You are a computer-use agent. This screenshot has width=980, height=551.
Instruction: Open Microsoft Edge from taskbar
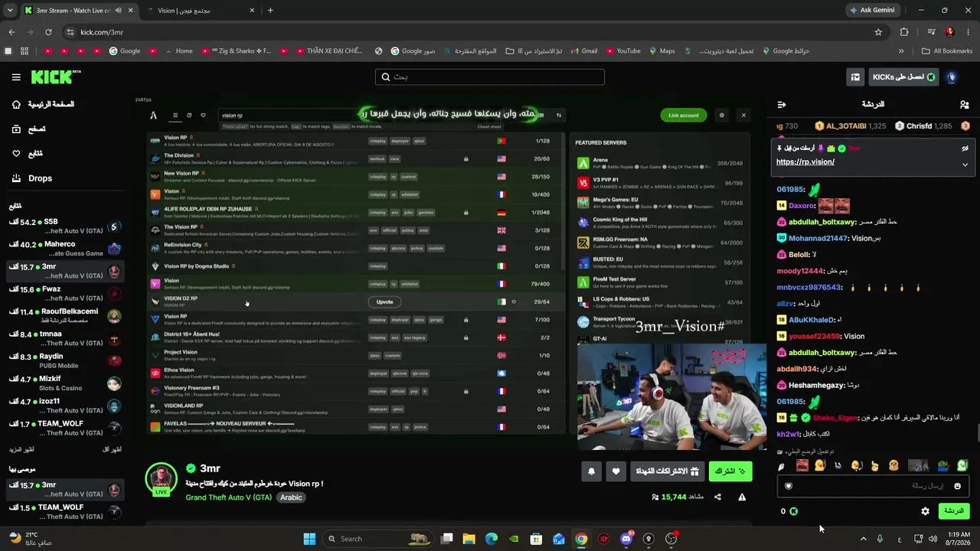tap(492, 539)
